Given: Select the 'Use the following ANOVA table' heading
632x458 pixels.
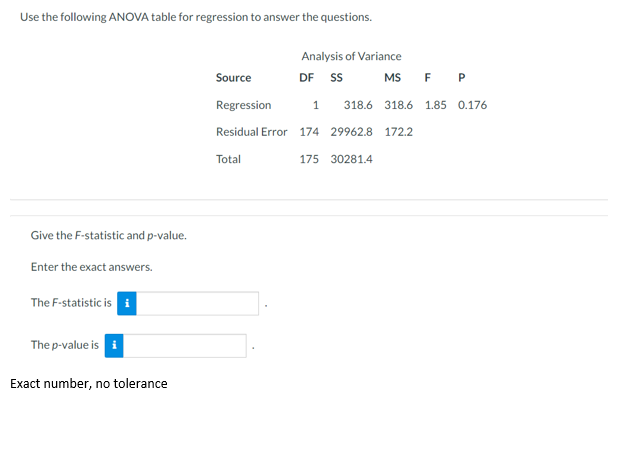Looking at the screenshot, I should pos(196,17).
